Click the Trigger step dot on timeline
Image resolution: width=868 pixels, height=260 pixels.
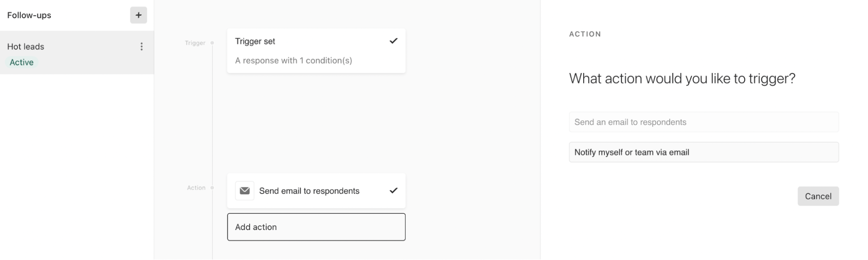212,43
